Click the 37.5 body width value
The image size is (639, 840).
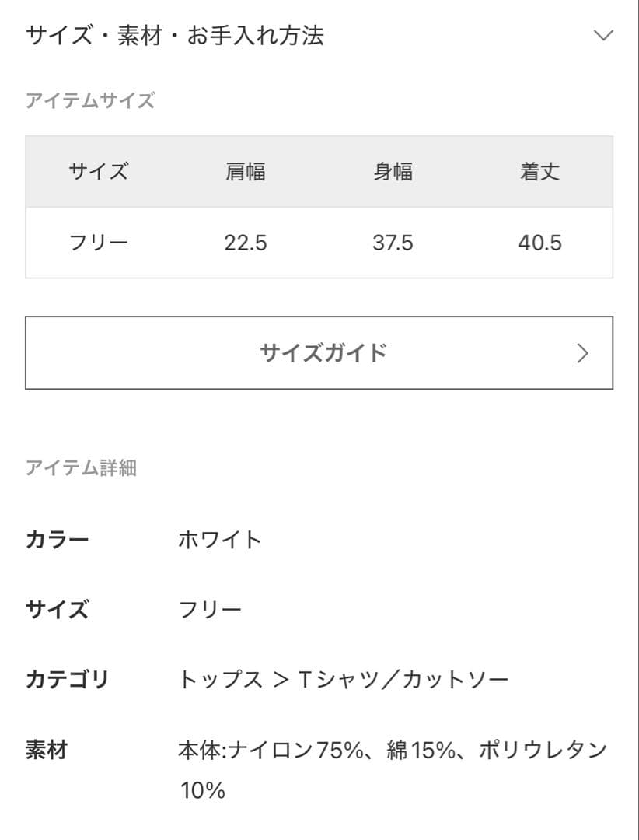393,243
